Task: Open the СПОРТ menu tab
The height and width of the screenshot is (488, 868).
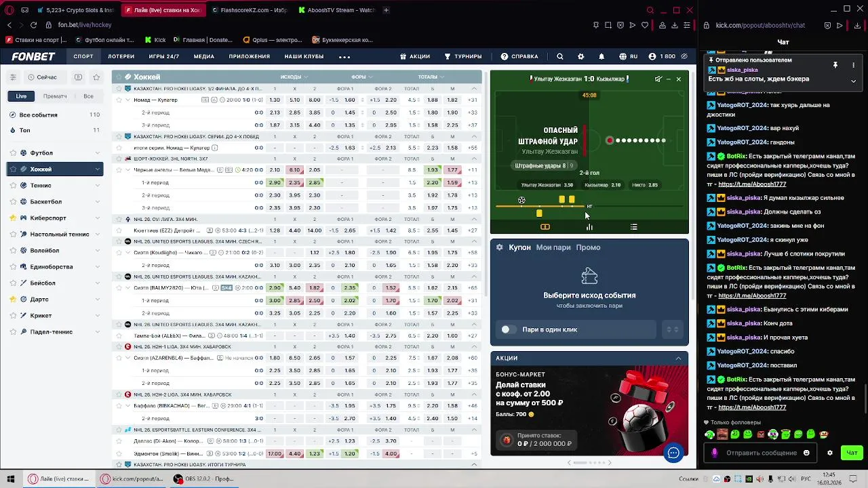Action: 83,56
